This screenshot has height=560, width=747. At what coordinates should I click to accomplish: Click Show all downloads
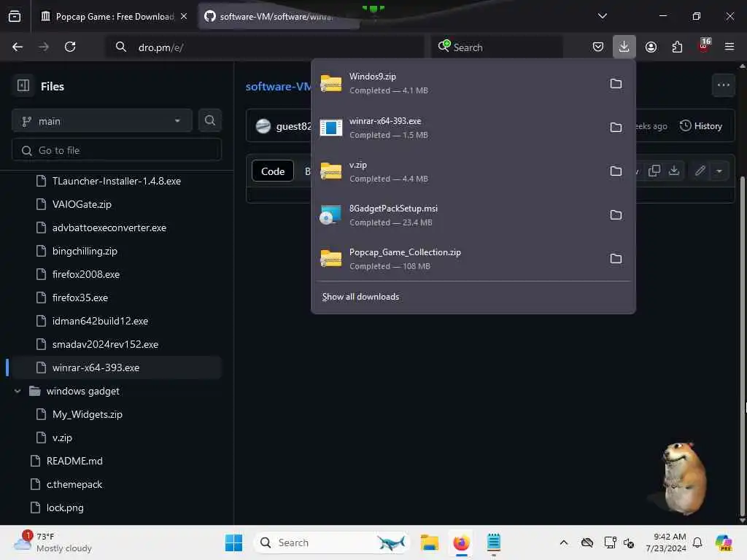[x=360, y=297]
